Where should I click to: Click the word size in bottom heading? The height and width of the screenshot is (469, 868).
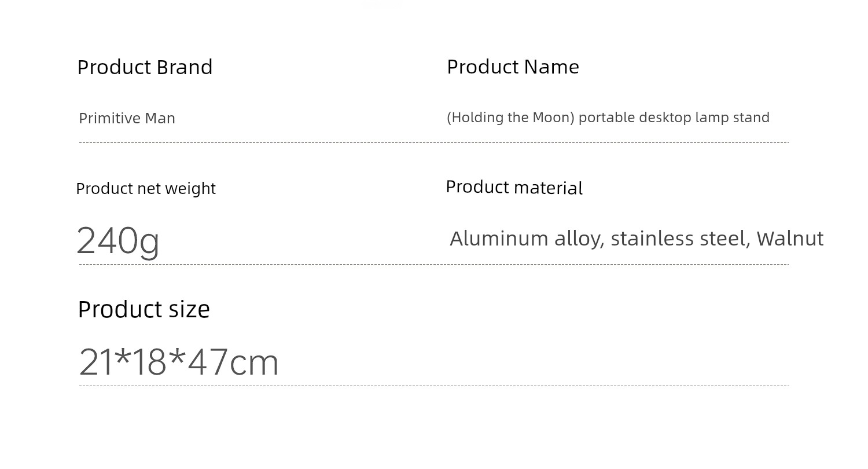pyautogui.click(x=189, y=310)
